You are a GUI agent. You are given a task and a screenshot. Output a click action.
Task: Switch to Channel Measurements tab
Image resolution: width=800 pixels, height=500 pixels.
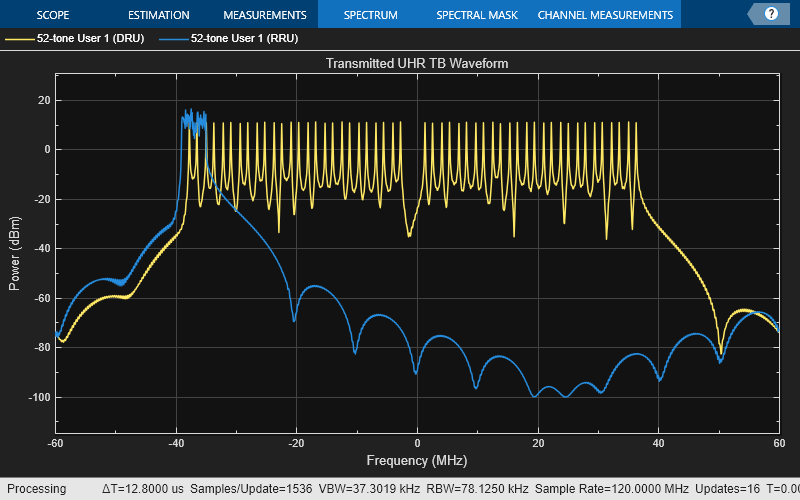click(605, 15)
